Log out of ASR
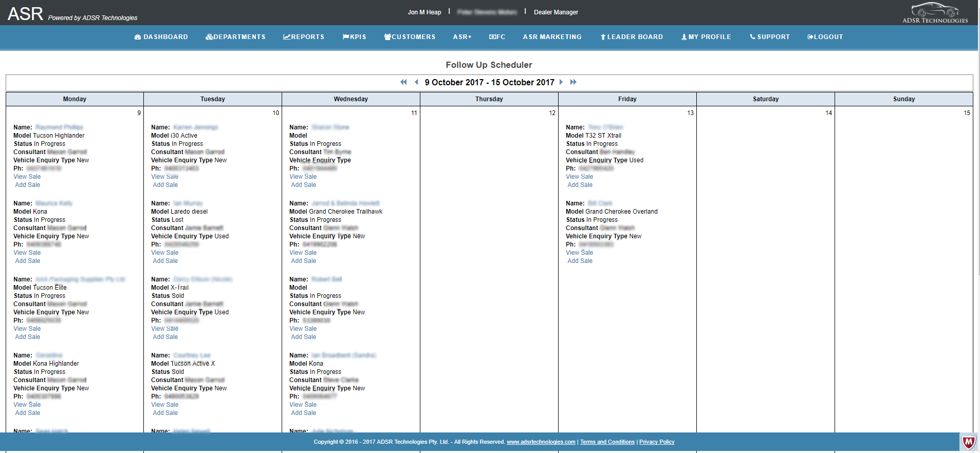Screen dimensions: 980x453 825,37
